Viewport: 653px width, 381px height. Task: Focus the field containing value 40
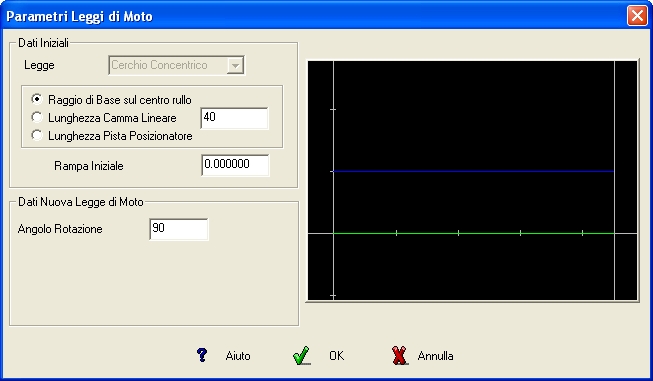(x=234, y=118)
